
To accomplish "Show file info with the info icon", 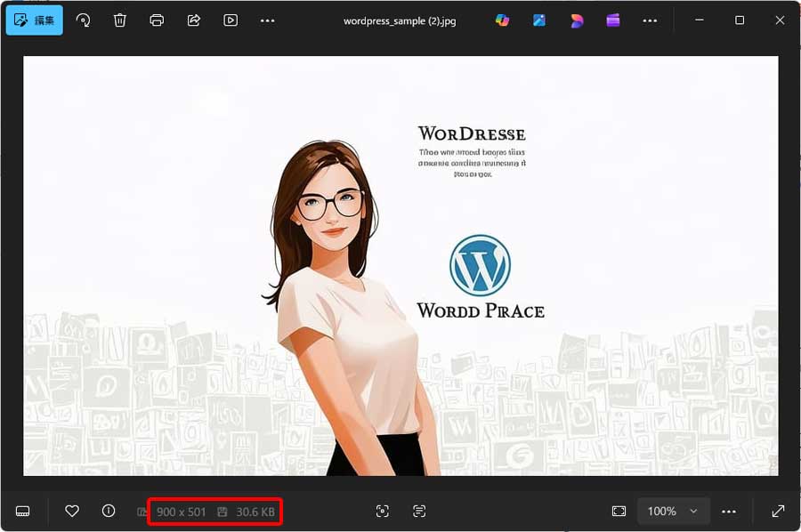I will tap(109, 511).
